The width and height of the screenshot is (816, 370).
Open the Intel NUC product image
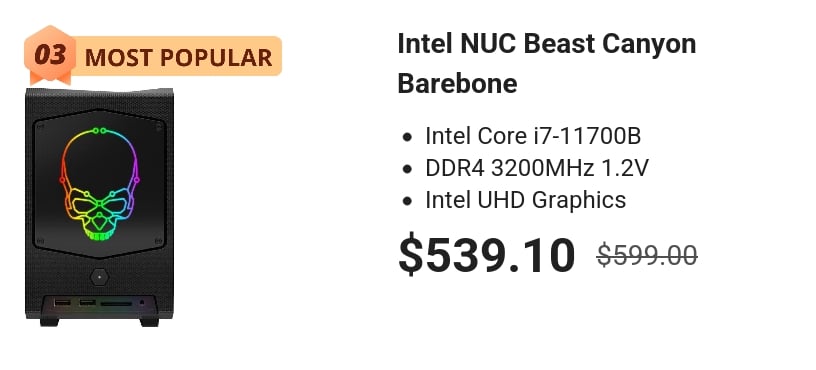99,207
